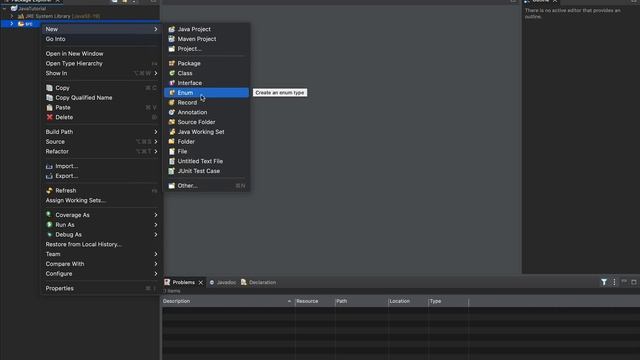Viewport: 640px width, 360px height.
Task: Click the Copy Qualified Name icon
Action: 49,98
